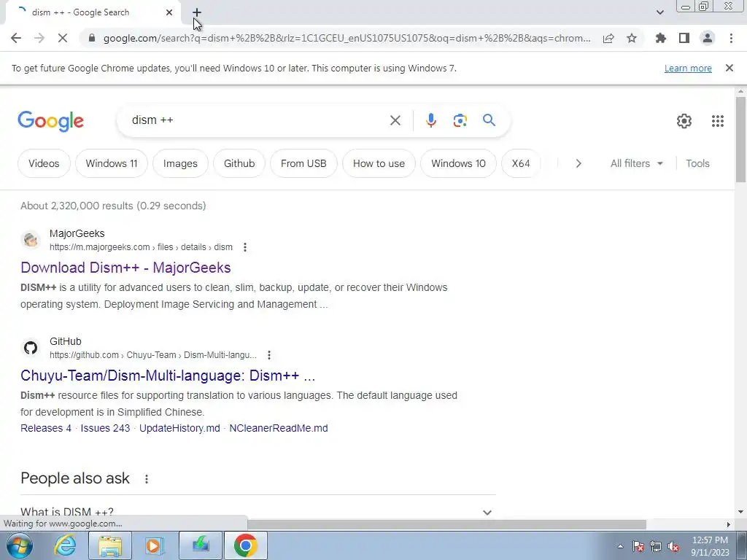Show hidden system tray icons

pos(620,546)
